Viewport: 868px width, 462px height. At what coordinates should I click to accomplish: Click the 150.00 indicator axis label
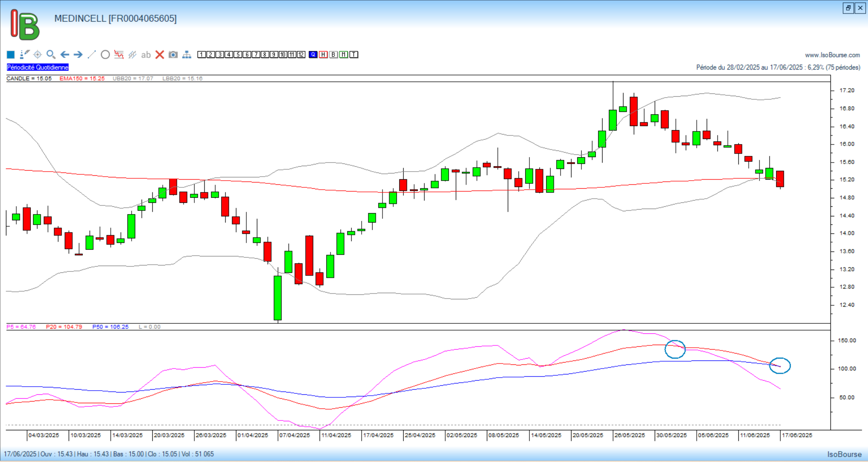click(x=847, y=341)
